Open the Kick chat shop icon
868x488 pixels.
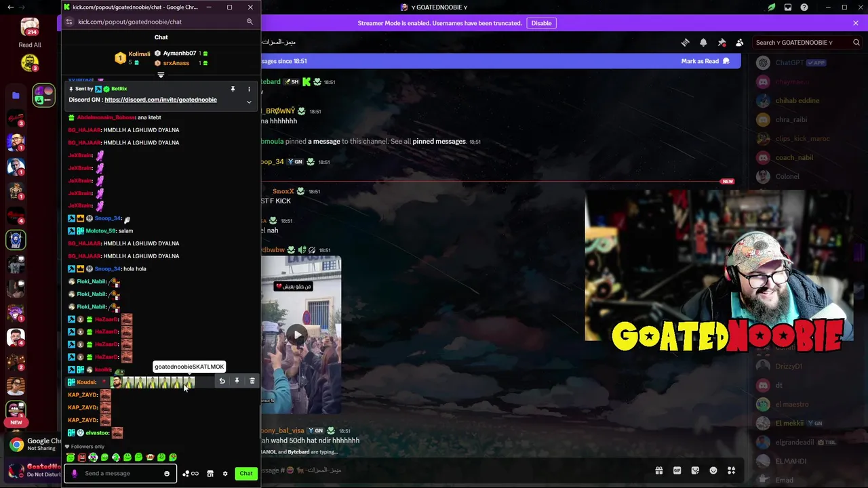point(210,474)
